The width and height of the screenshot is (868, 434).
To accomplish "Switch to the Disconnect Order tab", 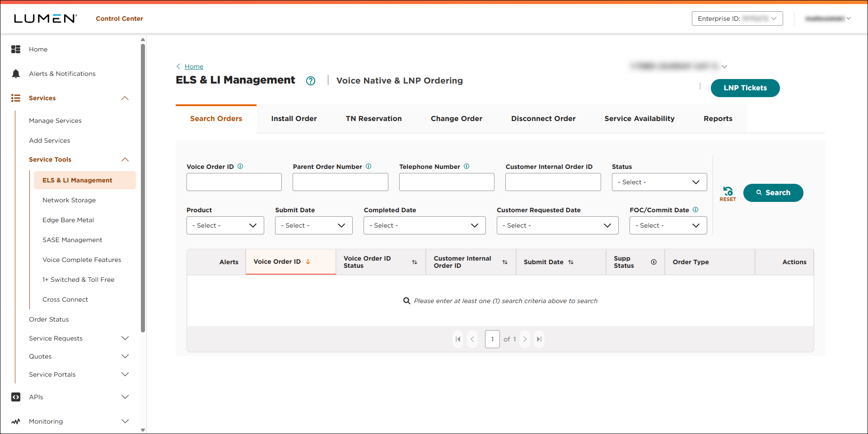I will [x=543, y=119].
